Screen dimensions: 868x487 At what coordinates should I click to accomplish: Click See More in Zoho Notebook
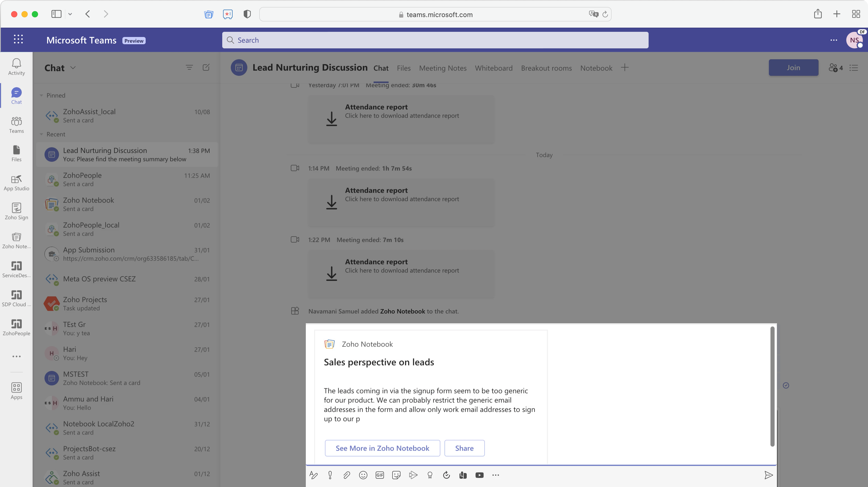pos(382,448)
